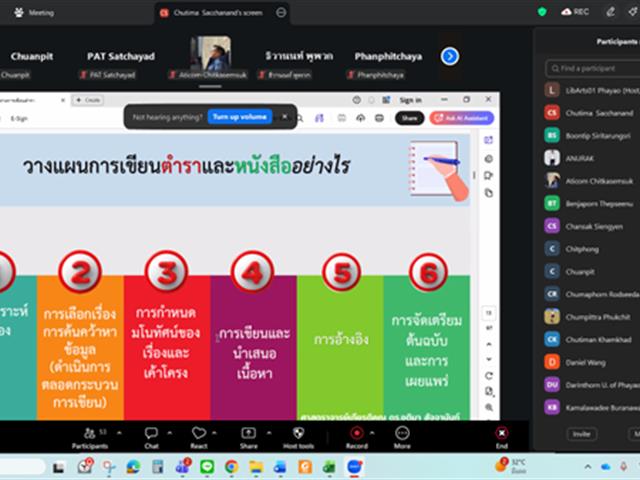Click the Find a participant search field
Image resolution: width=640 pixels, height=480 pixels.
coord(593,68)
